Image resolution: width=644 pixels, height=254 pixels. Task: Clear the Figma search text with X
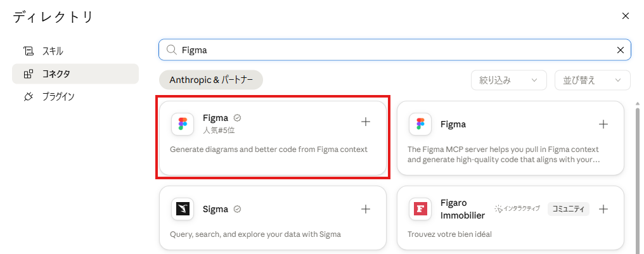pos(621,50)
